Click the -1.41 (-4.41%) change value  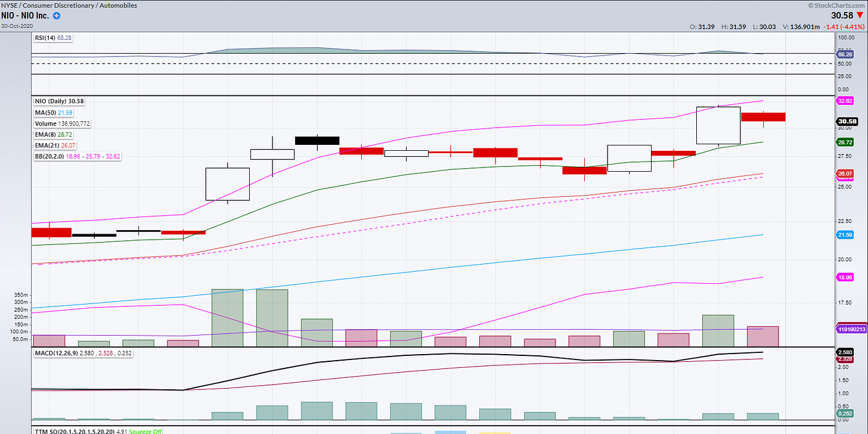coord(844,27)
